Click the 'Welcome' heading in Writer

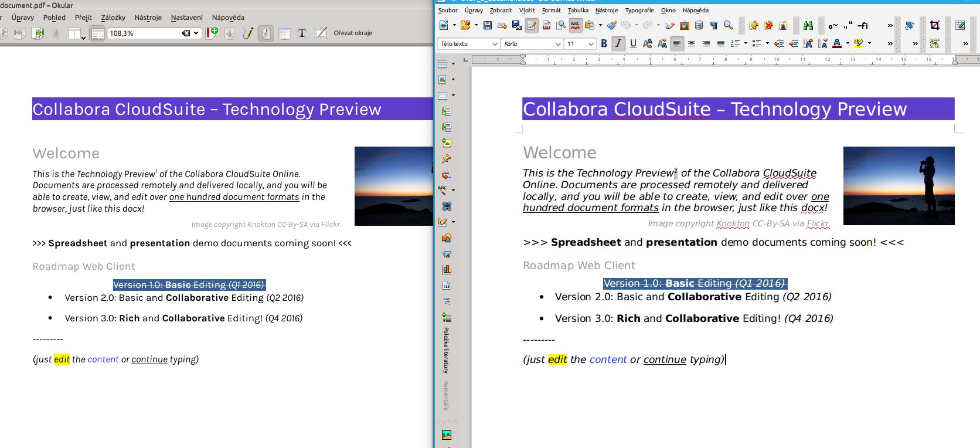[x=560, y=152]
